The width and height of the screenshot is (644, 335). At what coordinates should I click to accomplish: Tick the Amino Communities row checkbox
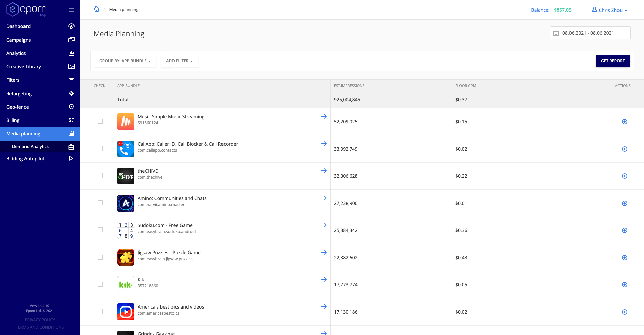point(100,203)
